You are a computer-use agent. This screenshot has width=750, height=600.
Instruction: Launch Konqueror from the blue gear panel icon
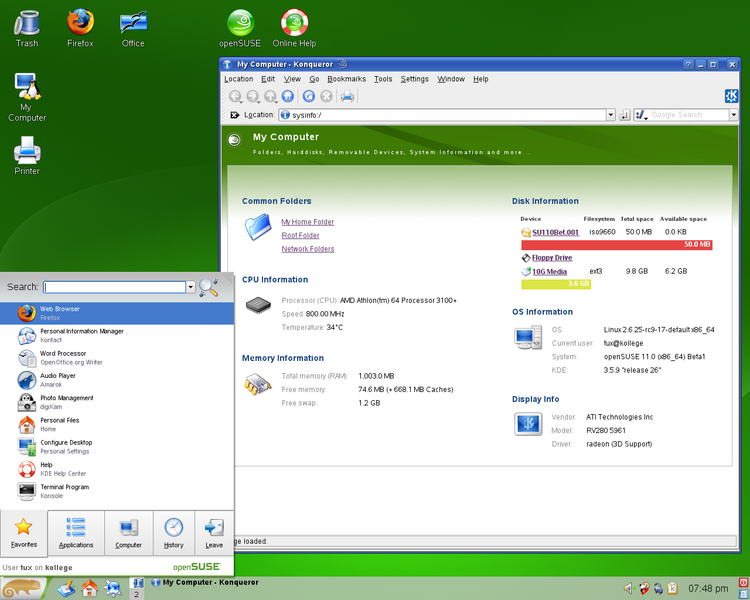[113, 589]
